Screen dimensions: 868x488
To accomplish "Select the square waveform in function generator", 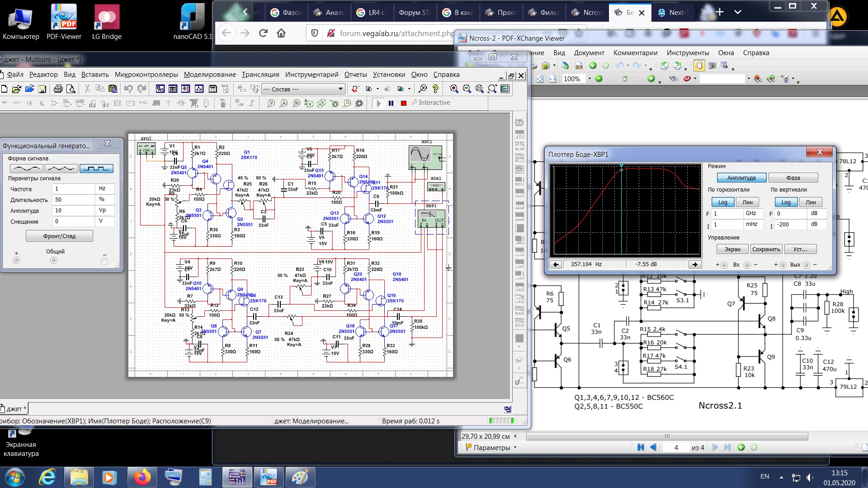I will (96, 169).
